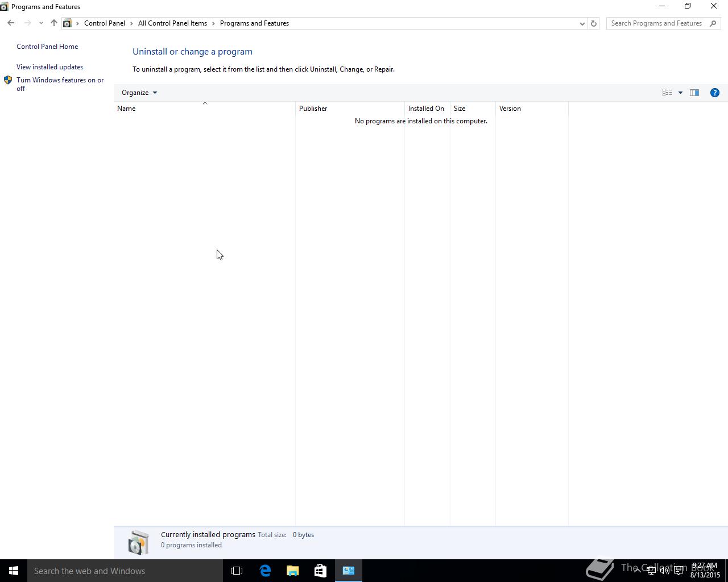Open Turn Windows features on or off
Viewport: 728px width, 582px height.
[60, 84]
